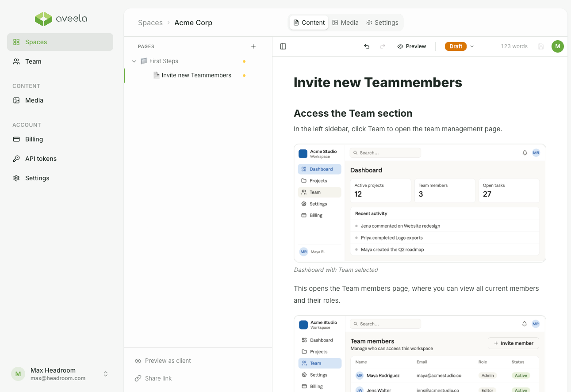Select the First Steps folder row
The image size is (571, 392).
[198, 61]
